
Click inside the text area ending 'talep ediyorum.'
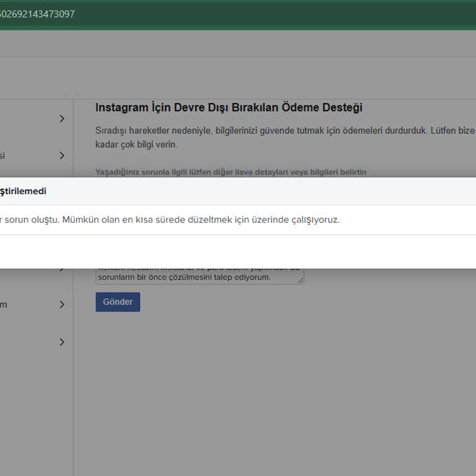[x=200, y=276]
